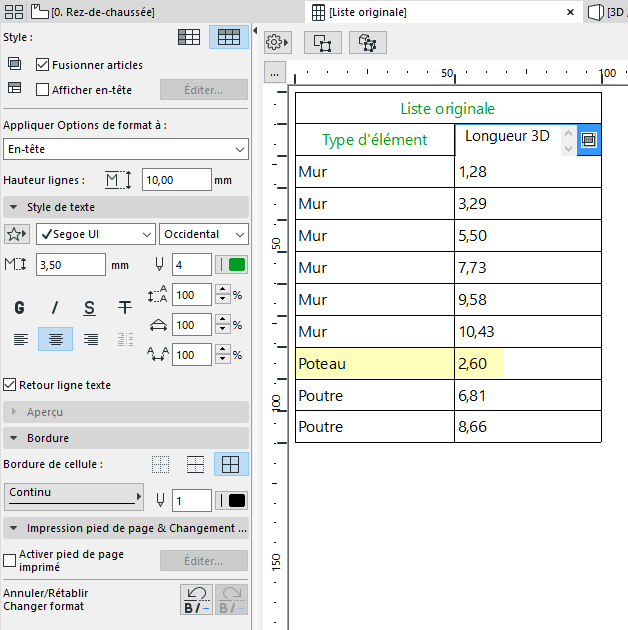Screen dimensions: 628x630
Task: Expand the Aperçu section
Action: coord(126,412)
